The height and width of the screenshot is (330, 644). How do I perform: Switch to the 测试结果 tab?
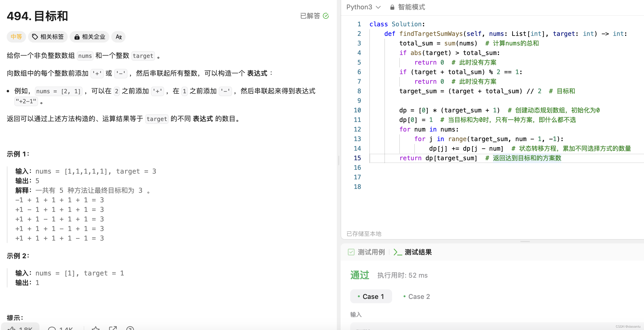(413, 252)
